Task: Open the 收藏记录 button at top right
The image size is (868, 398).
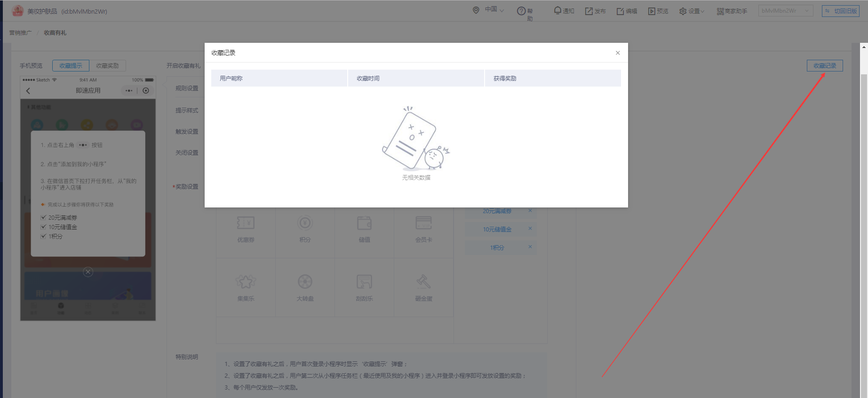Action: [x=825, y=66]
